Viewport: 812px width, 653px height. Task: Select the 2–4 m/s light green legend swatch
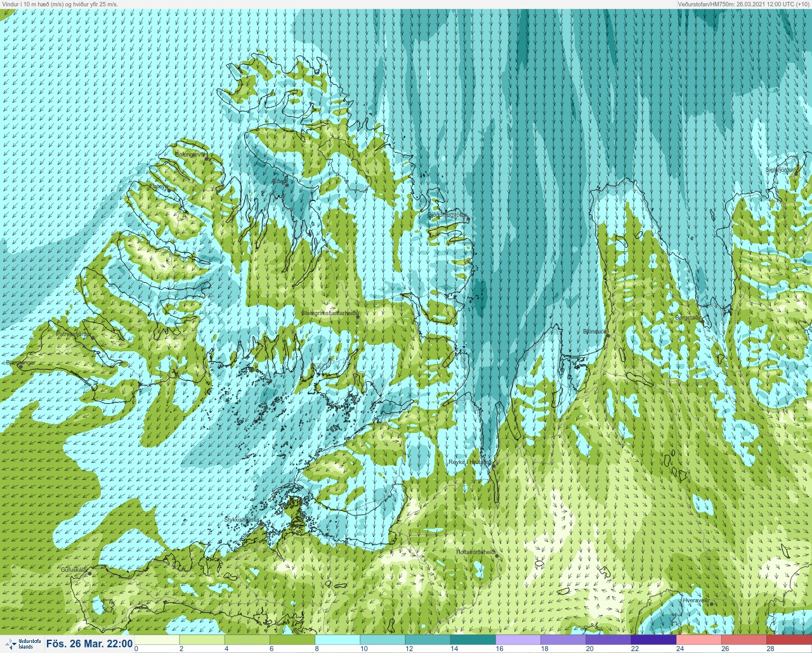click(x=202, y=640)
